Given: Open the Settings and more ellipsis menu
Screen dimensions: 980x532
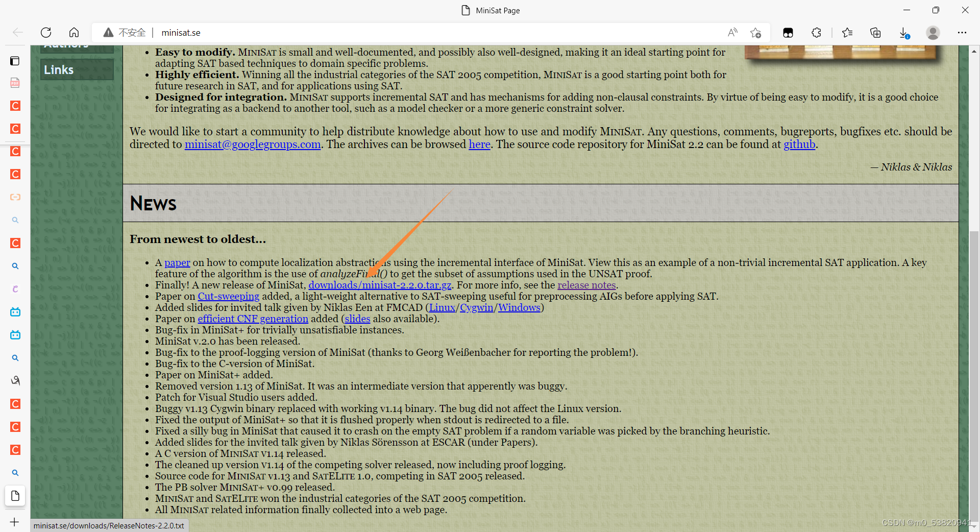Looking at the screenshot, I should point(962,33).
